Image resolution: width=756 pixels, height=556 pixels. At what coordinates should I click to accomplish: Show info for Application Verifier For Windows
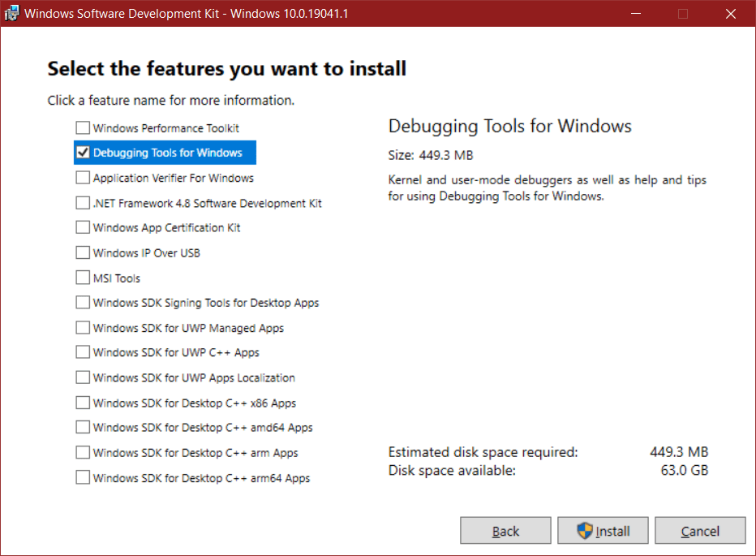click(x=174, y=178)
